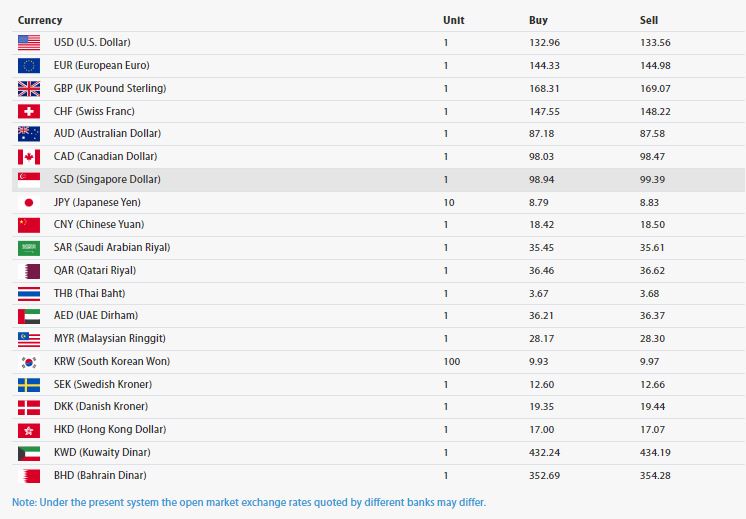
Task: Click the USD buy rate 132.96
Action: (x=544, y=43)
